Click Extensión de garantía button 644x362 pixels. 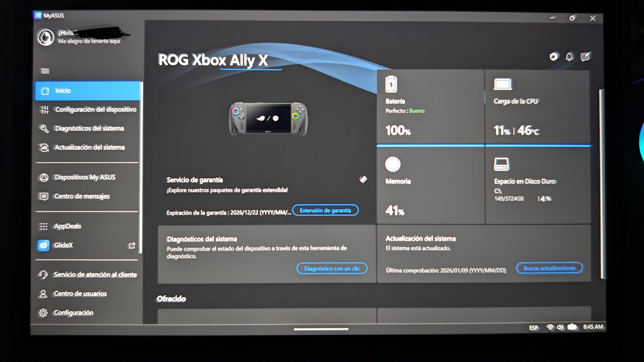click(325, 210)
